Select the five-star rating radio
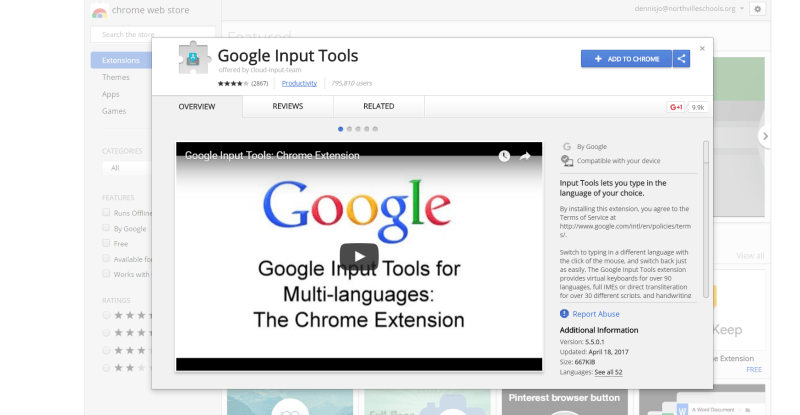 tap(106, 315)
